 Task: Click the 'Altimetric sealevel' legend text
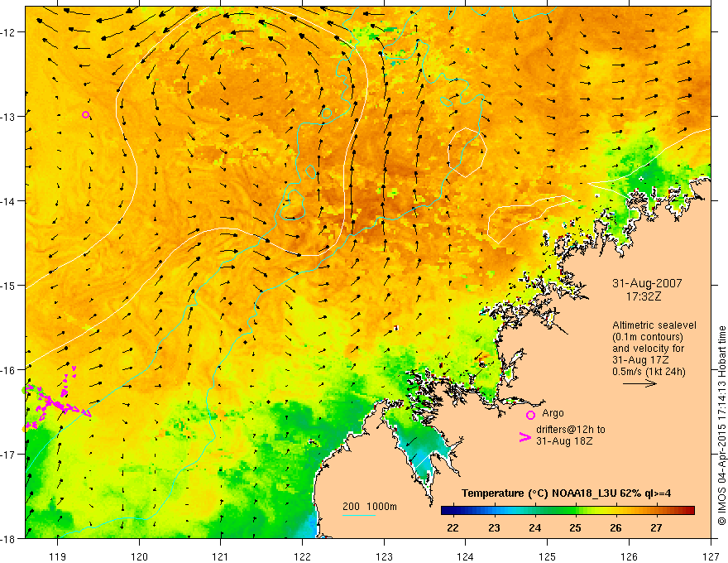point(654,325)
